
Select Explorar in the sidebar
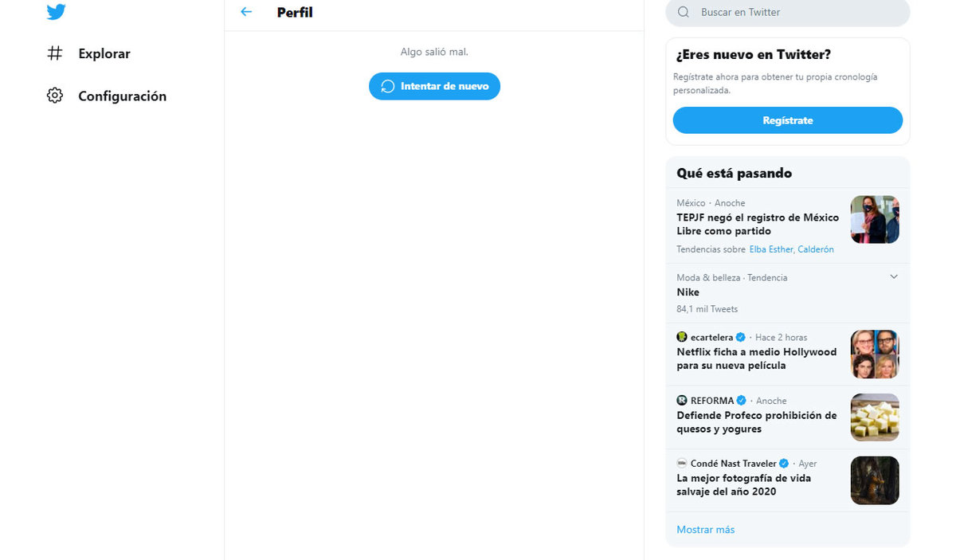pyautogui.click(x=104, y=53)
